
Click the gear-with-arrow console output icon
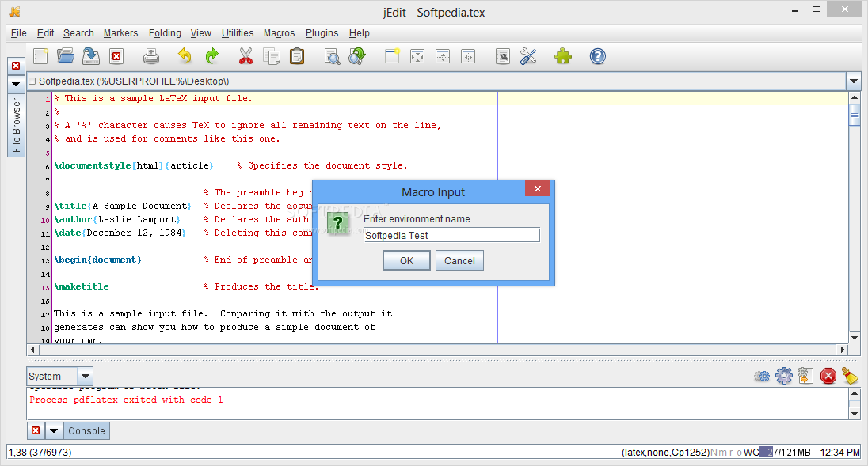point(805,376)
